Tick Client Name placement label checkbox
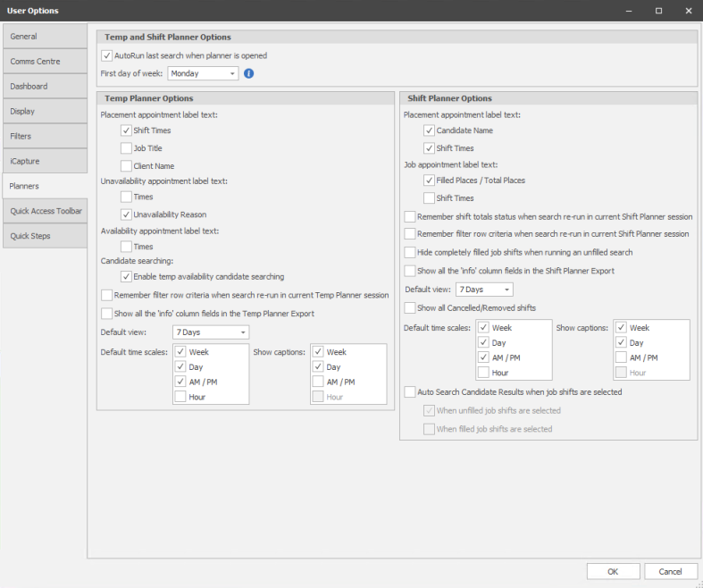Image resolution: width=703 pixels, height=588 pixels. click(x=126, y=166)
